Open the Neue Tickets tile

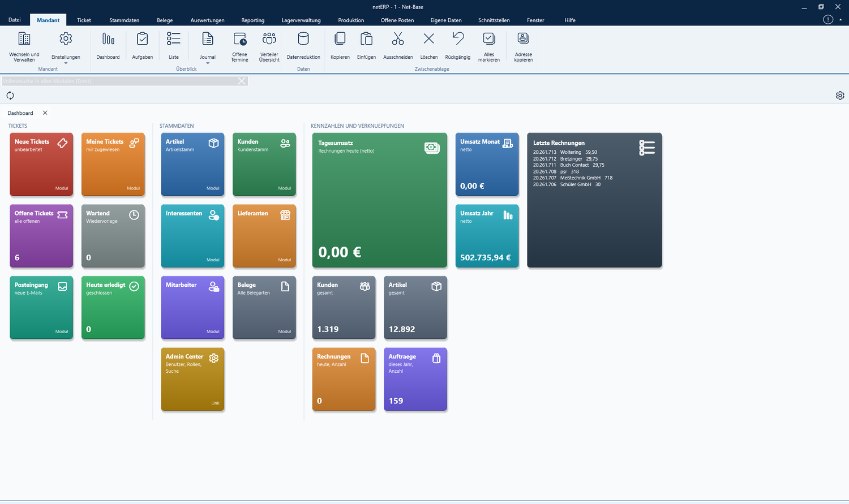click(x=41, y=165)
